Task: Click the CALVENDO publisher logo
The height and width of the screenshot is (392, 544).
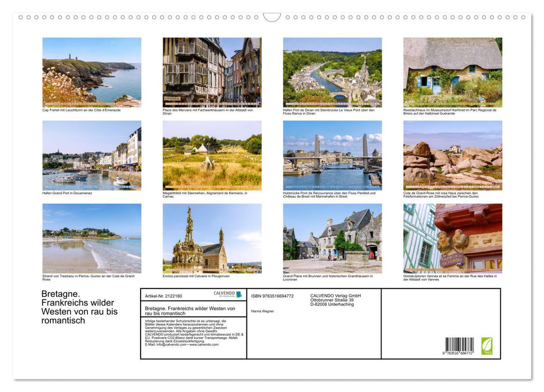Action: coord(225,293)
